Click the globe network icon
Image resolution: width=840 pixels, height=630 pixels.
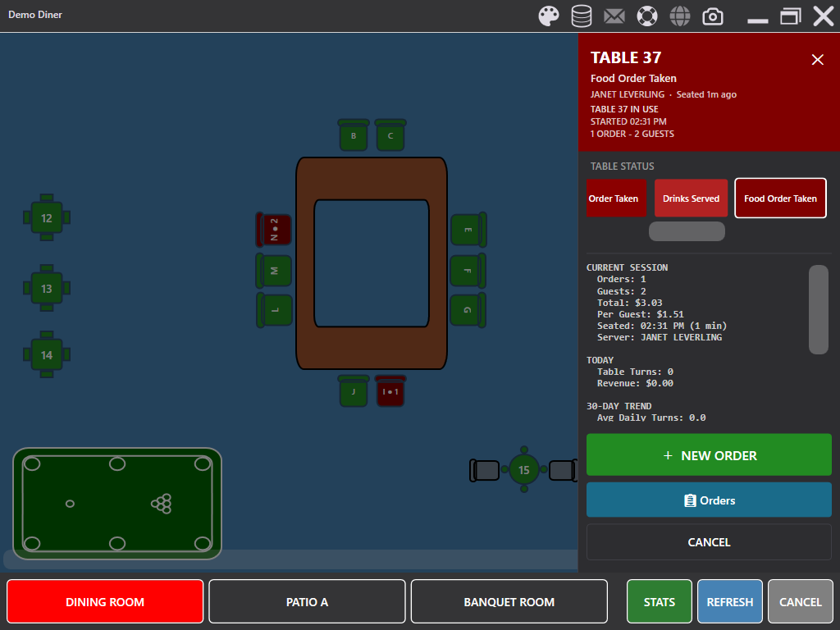[679, 16]
